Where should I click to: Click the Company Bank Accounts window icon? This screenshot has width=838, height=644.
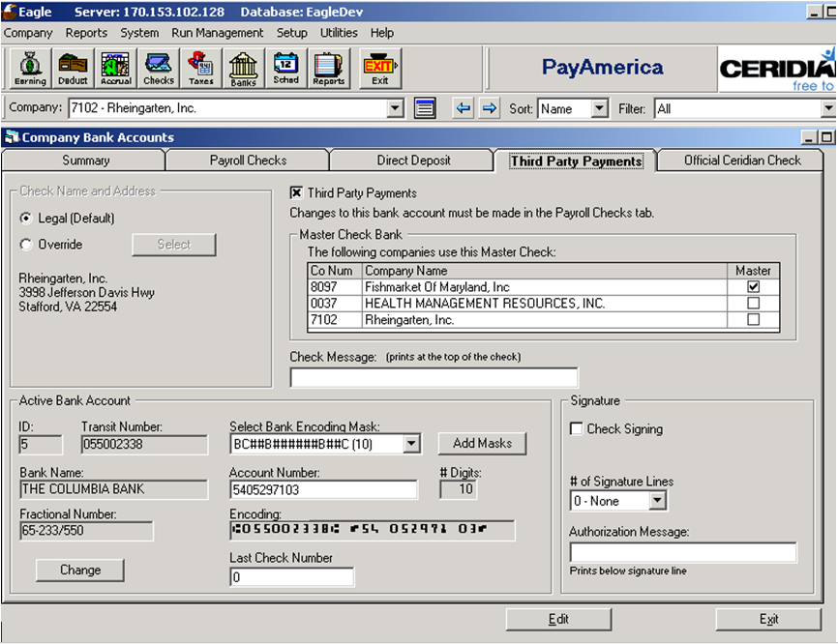tap(12, 137)
